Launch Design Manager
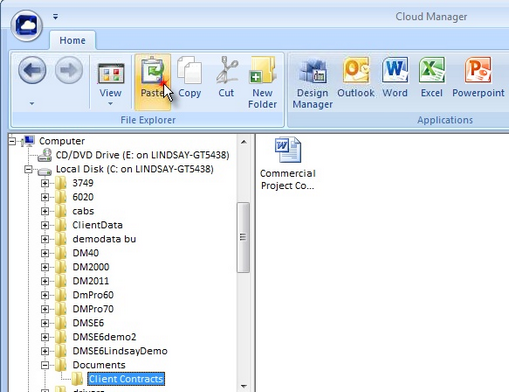 [313, 82]
